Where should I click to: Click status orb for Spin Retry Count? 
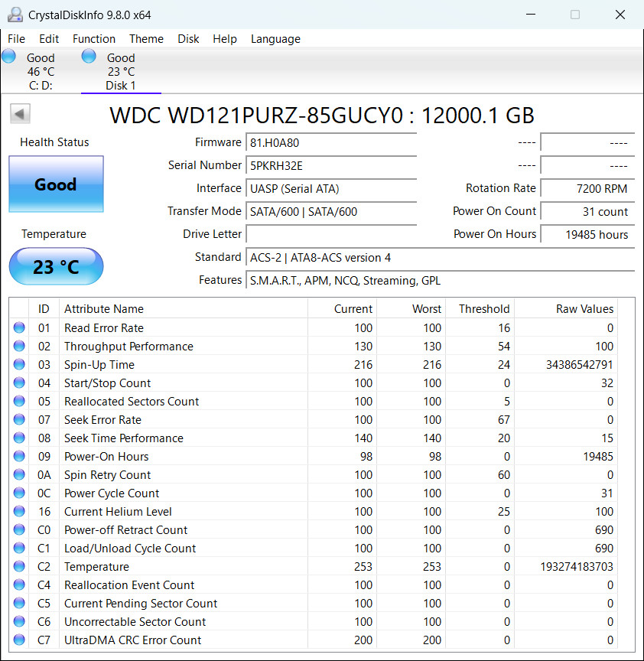[x=19, y=474]
